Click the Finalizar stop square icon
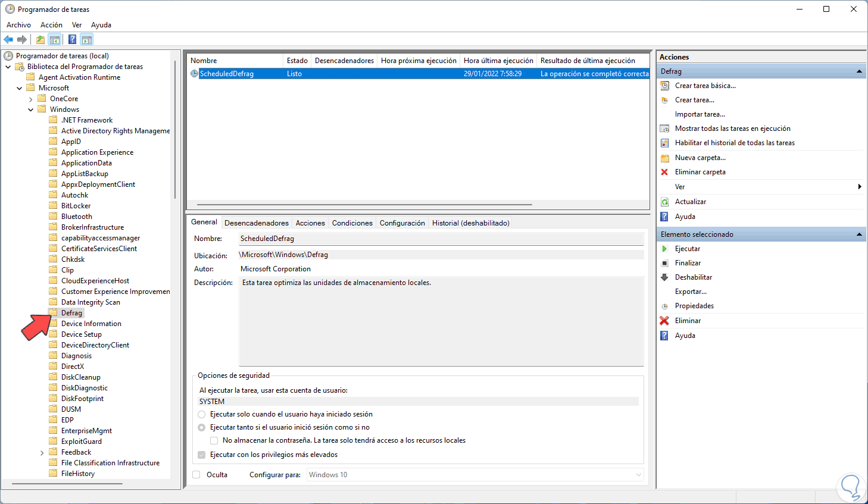868x504 pixels. [664, 263]
